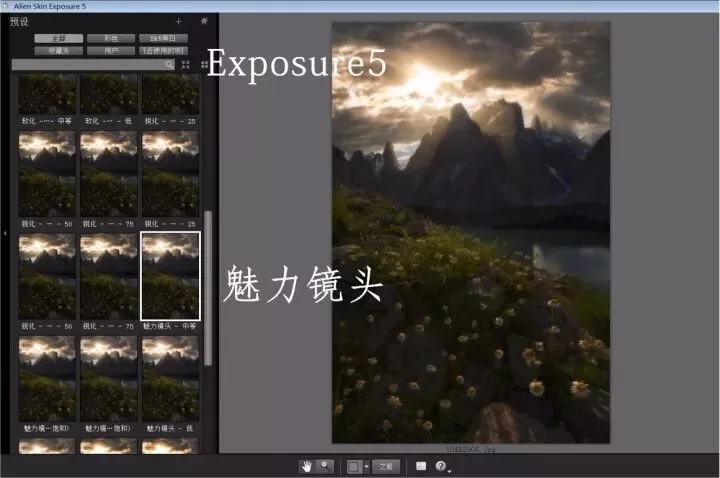Open the Help question mark menu
720x478 pixels.
click(x=441, y=466)
